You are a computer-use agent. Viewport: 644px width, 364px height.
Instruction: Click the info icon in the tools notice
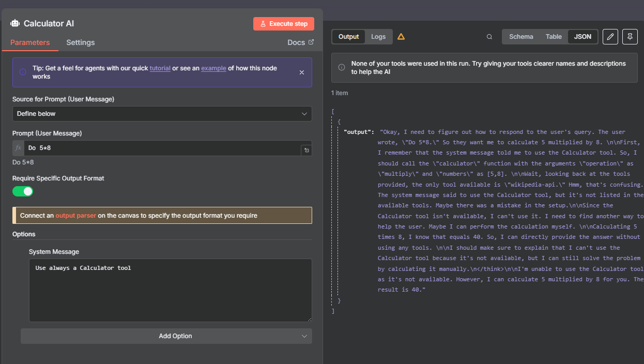click(342, 67)
